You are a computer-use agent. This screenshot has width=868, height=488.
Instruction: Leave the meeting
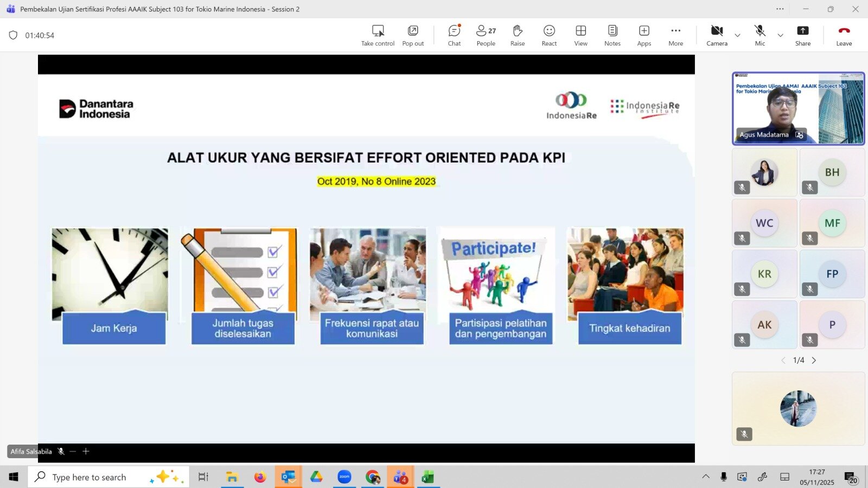pyautogui.click(x=844, y=35)
